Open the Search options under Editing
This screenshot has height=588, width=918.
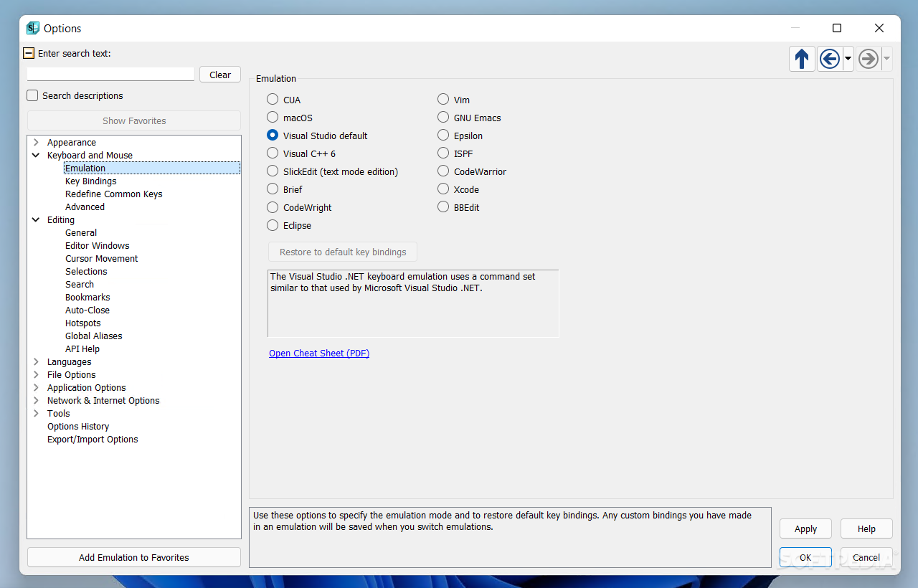80,285
